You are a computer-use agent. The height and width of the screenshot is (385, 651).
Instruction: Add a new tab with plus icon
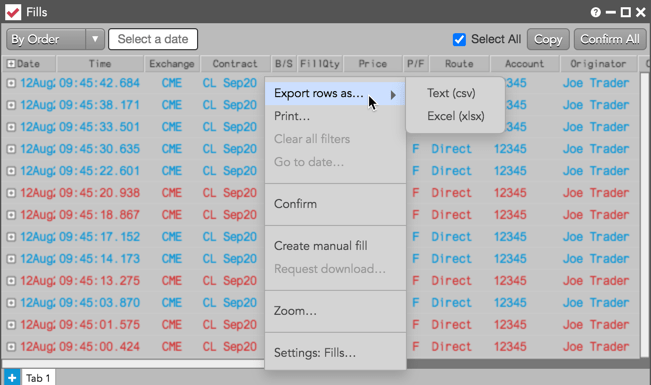pos(12,378)
